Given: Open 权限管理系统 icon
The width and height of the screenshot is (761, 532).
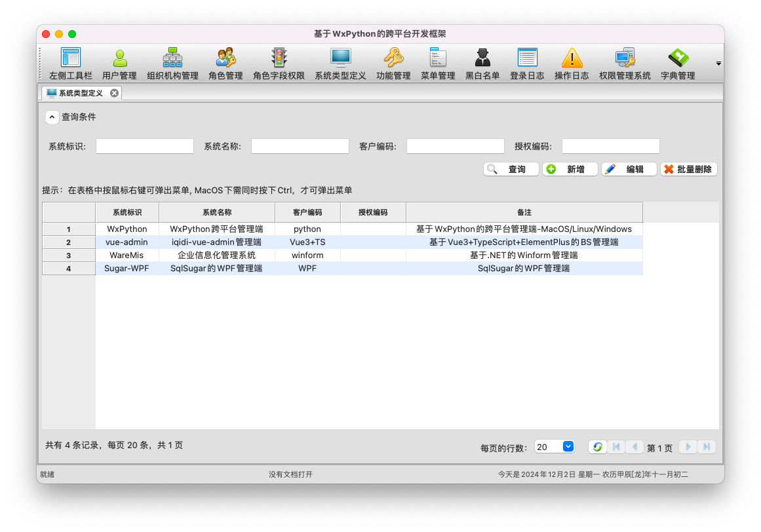Looking at the screenshot, I should click(625, 64).
